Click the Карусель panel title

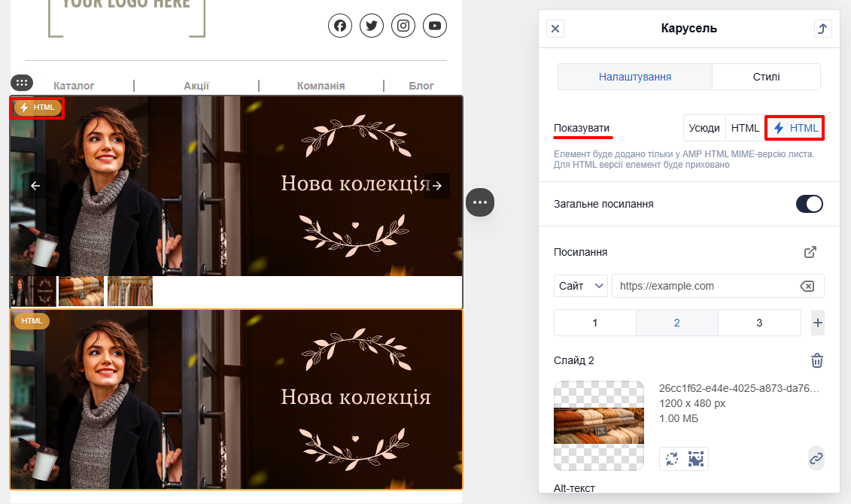(688, 29)
